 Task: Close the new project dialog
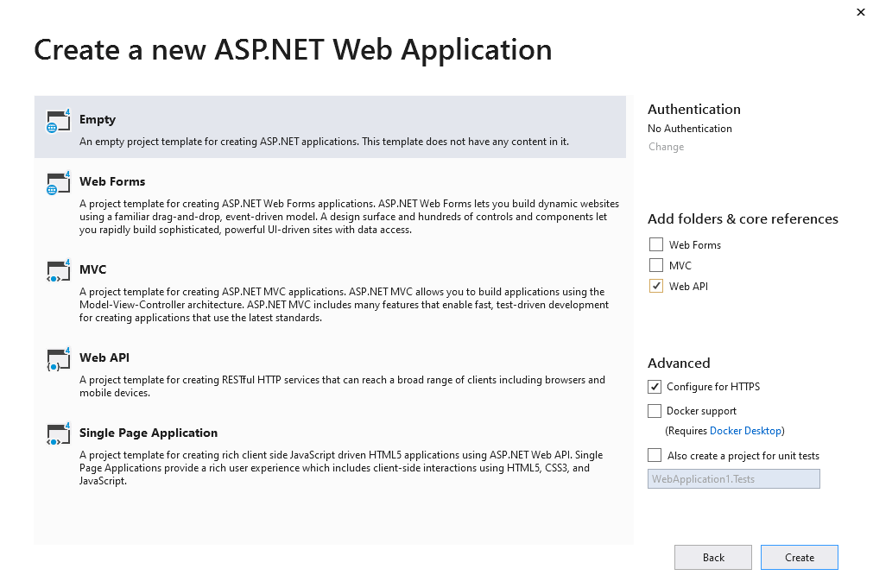point(860,12)
